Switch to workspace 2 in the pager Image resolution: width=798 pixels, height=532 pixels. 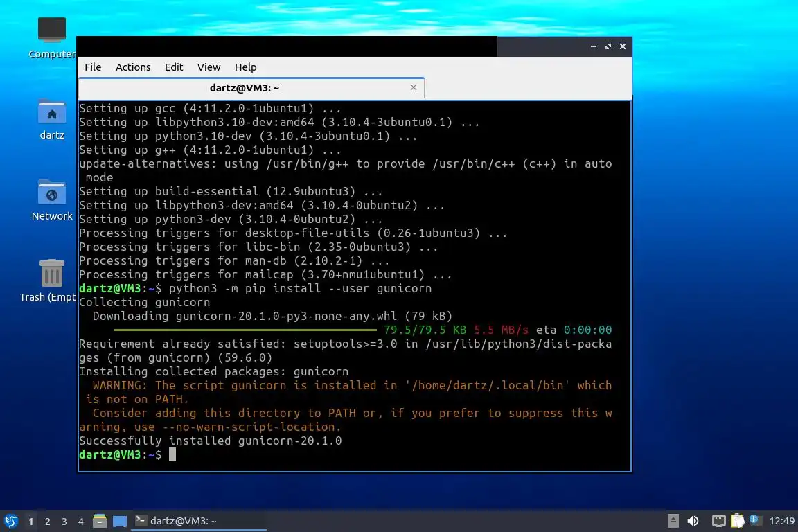tap(48, 522)
